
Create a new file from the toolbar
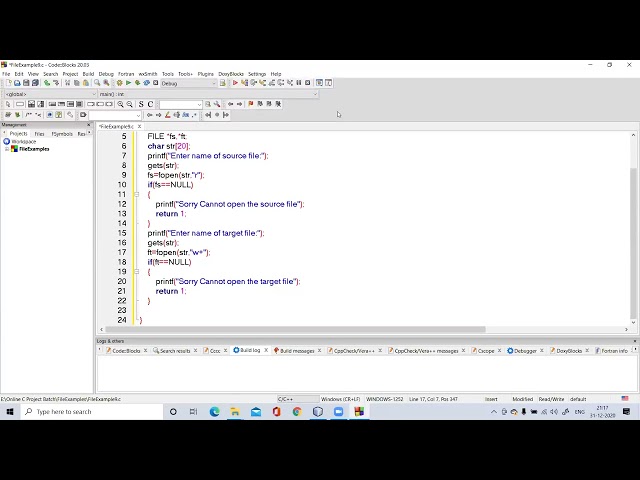click(x=8, y=83)
